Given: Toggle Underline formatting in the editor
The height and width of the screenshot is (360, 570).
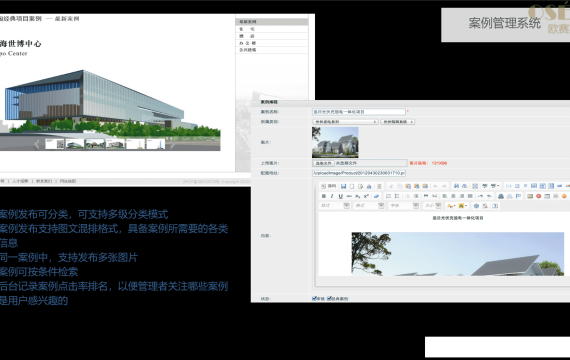Looking at the screenshot, I should (341, 196).
